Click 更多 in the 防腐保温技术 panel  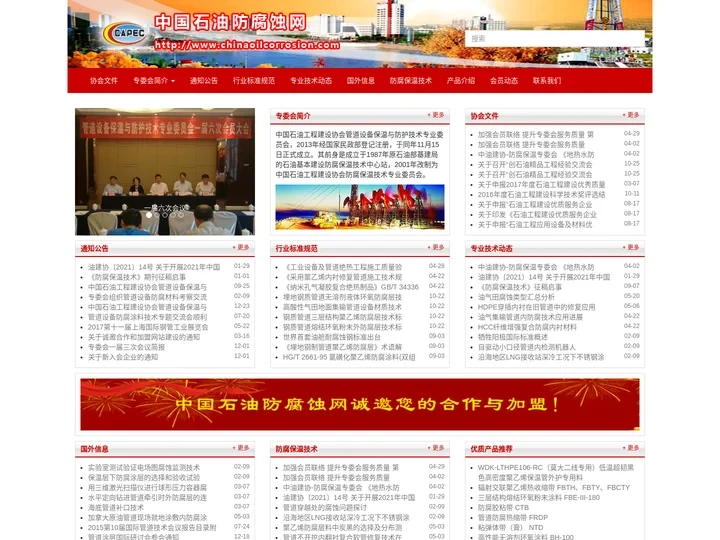(x=436, y=448)
